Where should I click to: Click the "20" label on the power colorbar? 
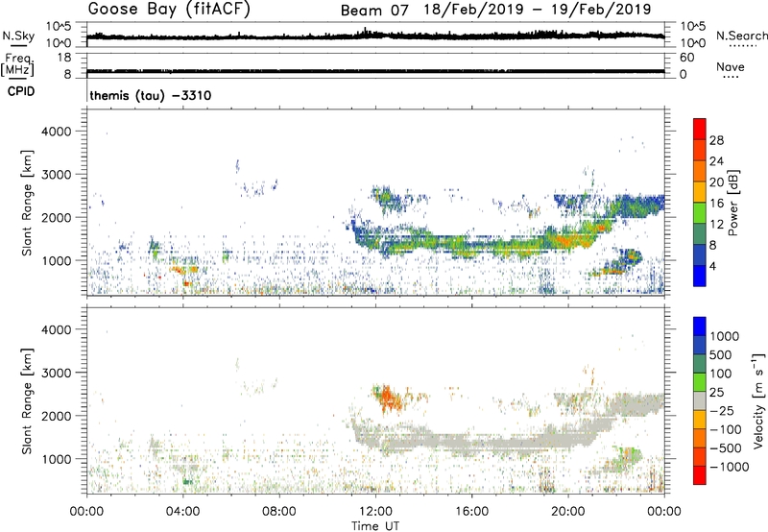pos(716,182)
